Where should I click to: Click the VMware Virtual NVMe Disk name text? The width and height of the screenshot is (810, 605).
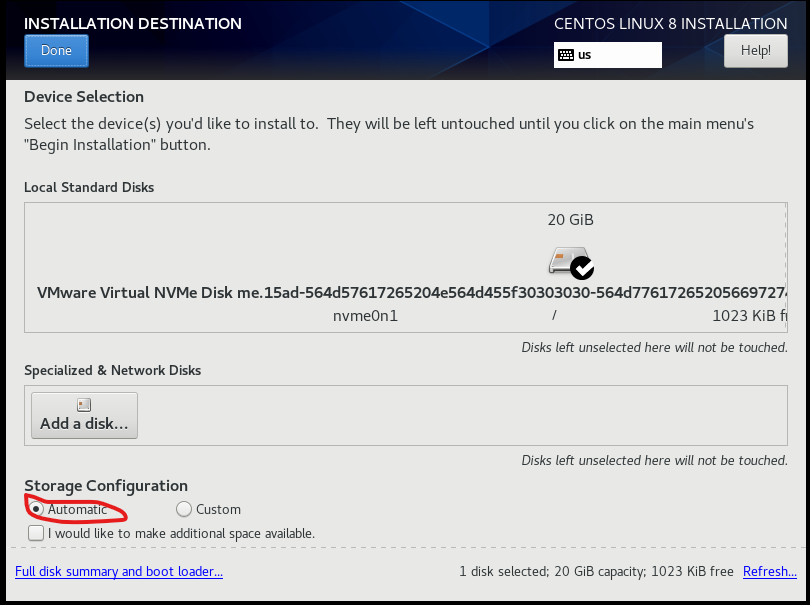click(412, 292)
